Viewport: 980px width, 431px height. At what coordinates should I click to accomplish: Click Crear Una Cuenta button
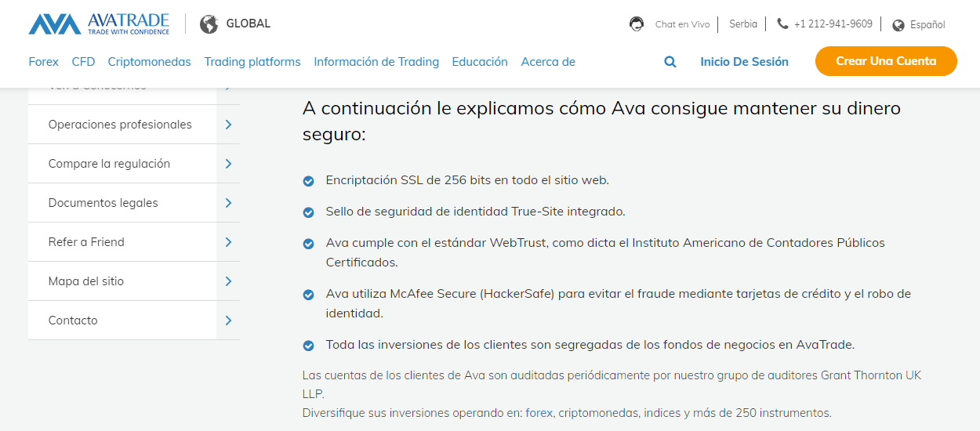(x=886, y=61)
